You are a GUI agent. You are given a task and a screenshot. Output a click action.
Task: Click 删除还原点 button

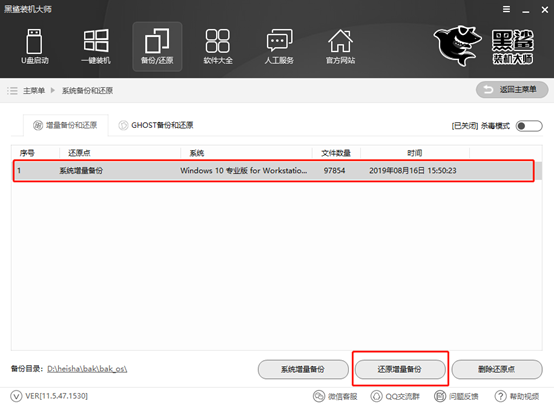click(x=497, y=369)
